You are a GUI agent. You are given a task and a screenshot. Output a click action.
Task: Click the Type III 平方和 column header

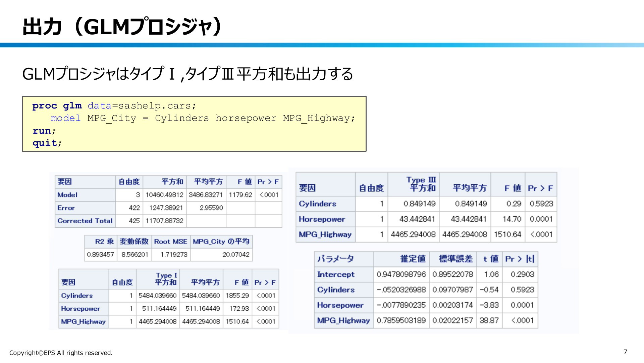click(414, 184)
